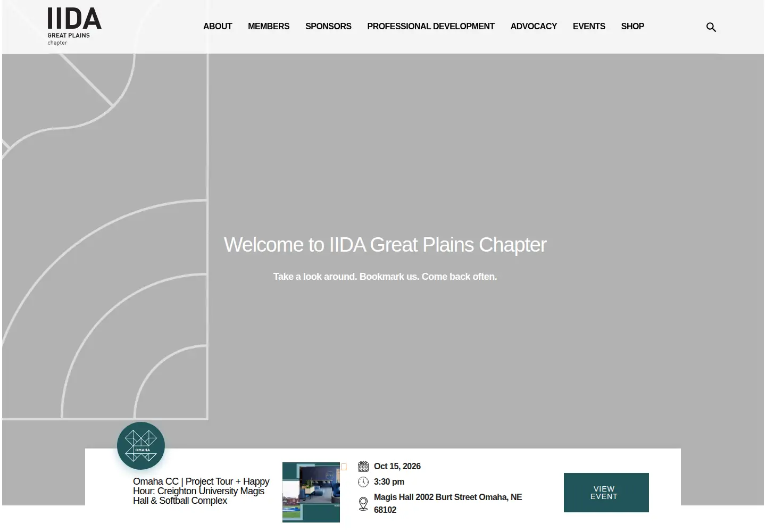
Task: Click the View Event button
Action: point(606,493)
